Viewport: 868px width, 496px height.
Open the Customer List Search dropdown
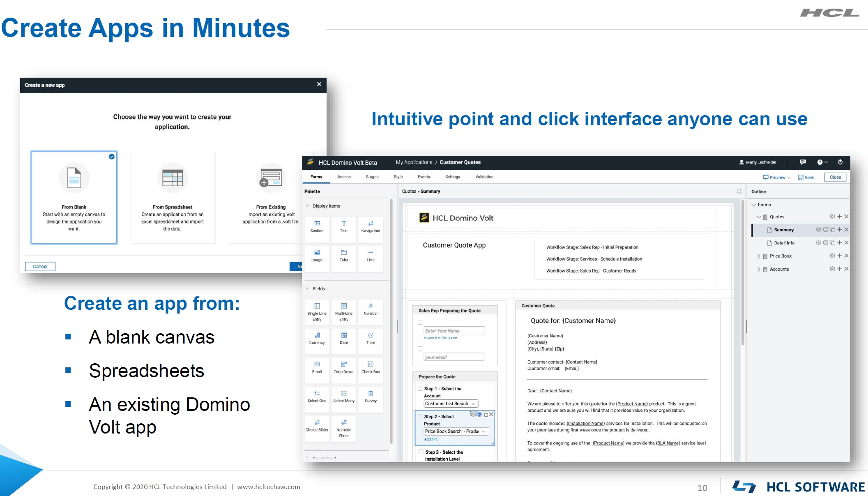(x=451, y=404)
